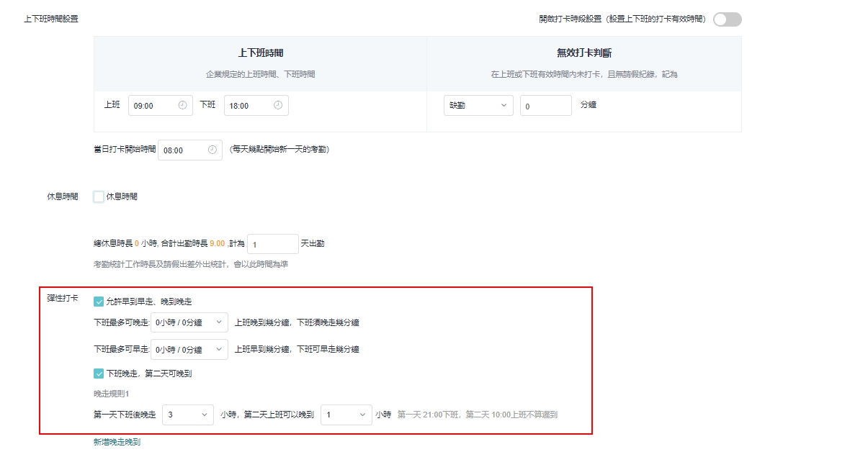Click 新增晚走晚到 link
The image size is (868, 457).
tap(117, 442)
